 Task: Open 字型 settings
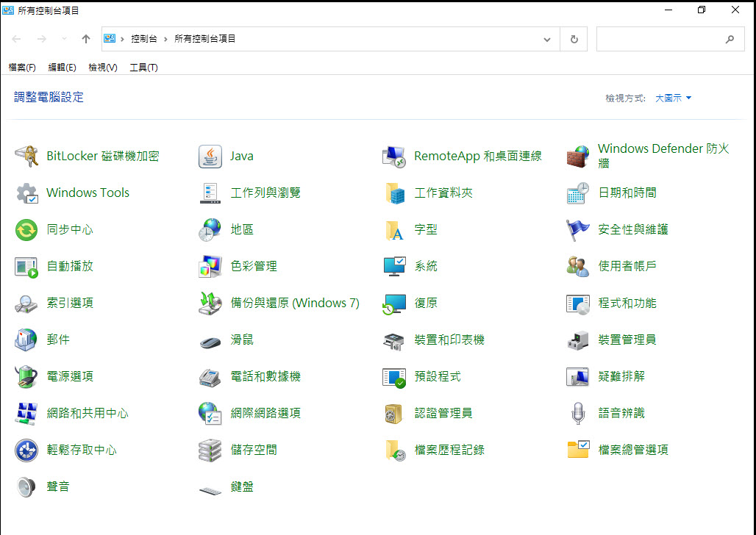point(427,229)
